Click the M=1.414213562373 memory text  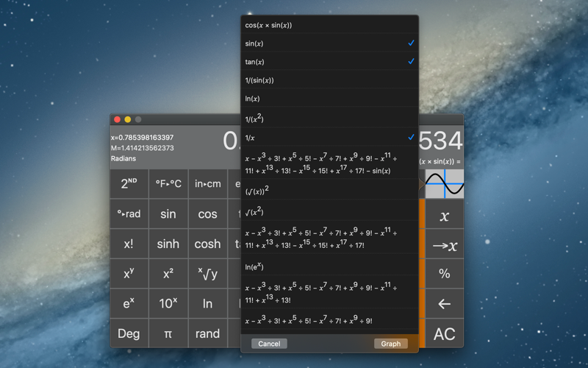tap(142, 148)
